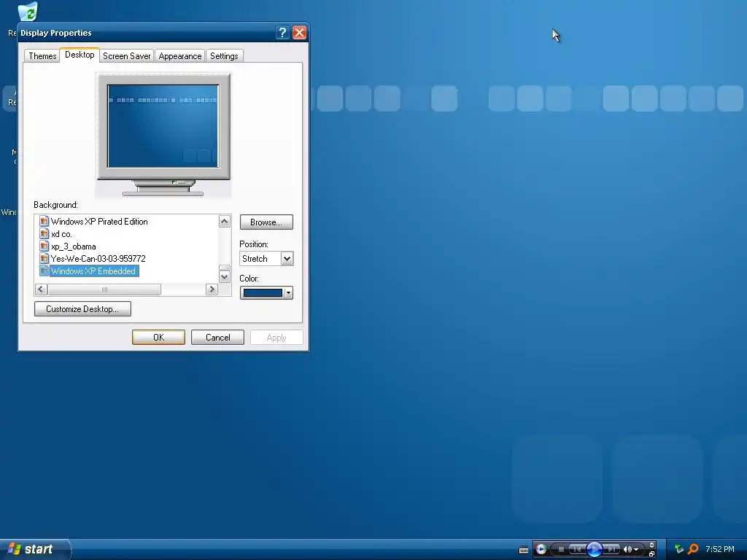Switch to the Themes tab
This screenshot has width=747, height=560.
click(42, 56)
